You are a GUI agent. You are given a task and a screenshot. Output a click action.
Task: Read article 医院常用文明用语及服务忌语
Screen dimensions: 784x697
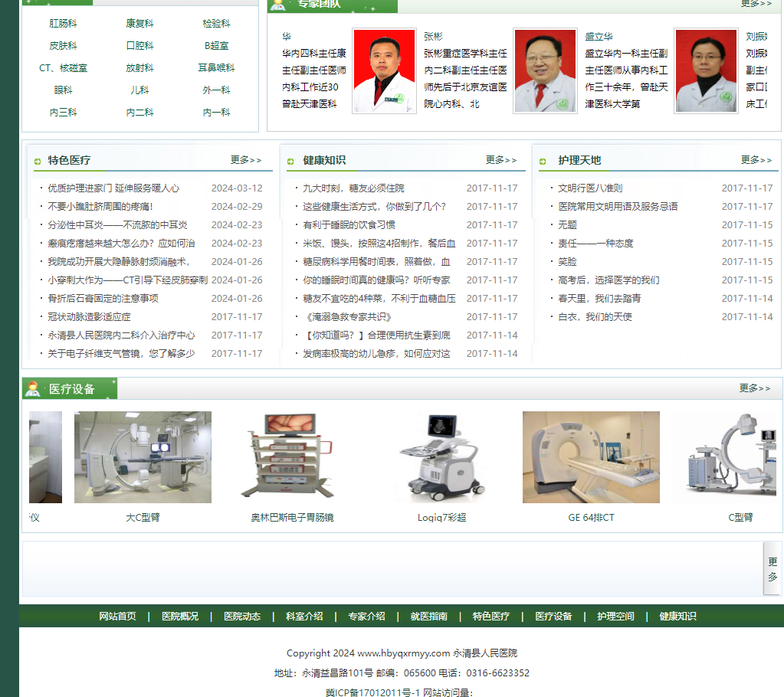coord(618,207)
